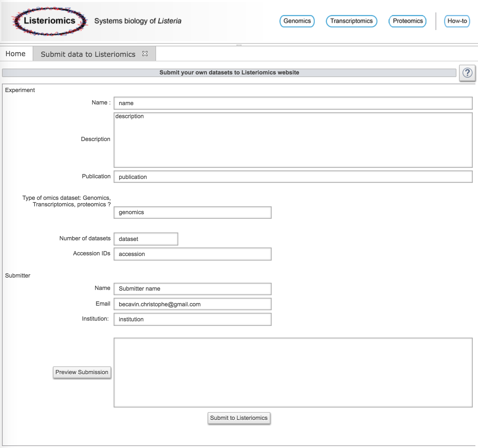Open the Transcriptomics section
The width and height of the screenshot is (478, 448).
click(351, 21)
